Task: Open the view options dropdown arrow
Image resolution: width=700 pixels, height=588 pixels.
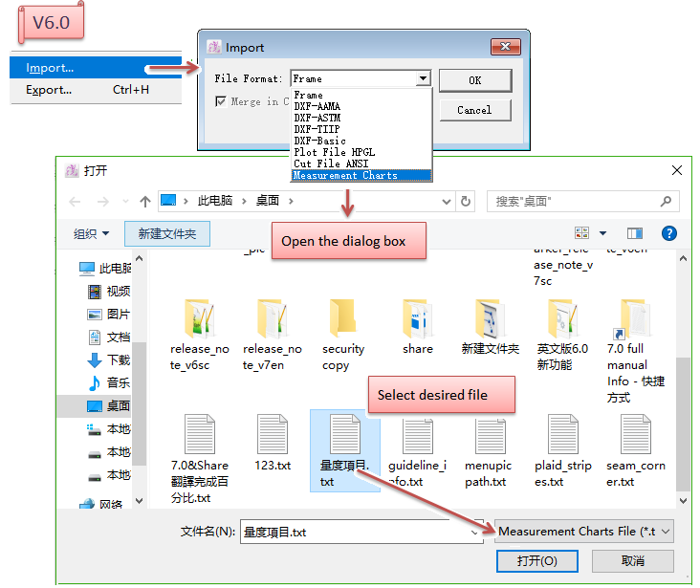Action: [x=602, y=233]
